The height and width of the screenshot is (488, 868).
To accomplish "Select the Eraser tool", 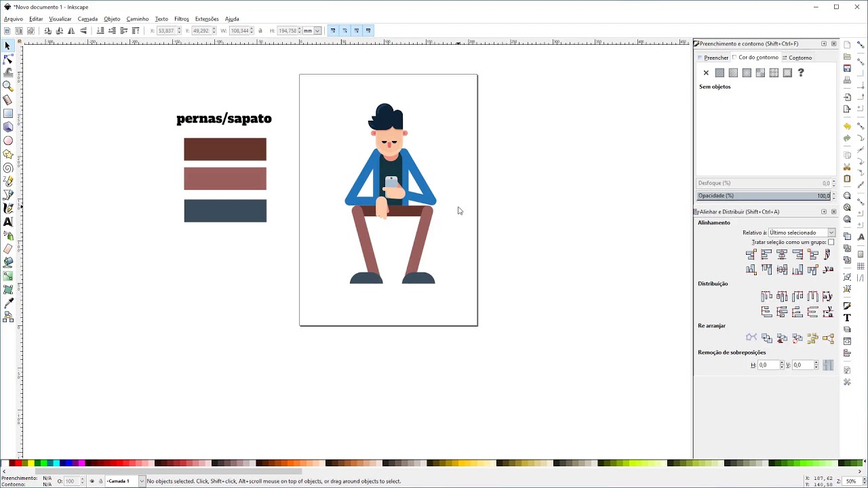I will pyautogui.click(x=7, y=249).
